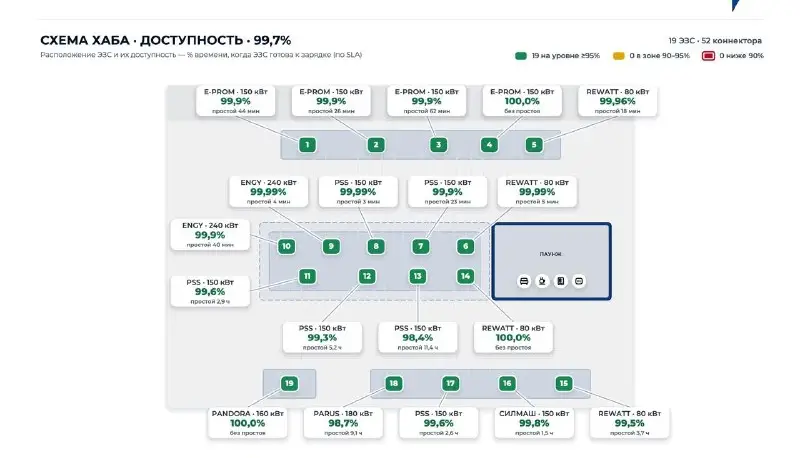
Task: Click PSS card with 23 min downtime
Action: [447, 192]
